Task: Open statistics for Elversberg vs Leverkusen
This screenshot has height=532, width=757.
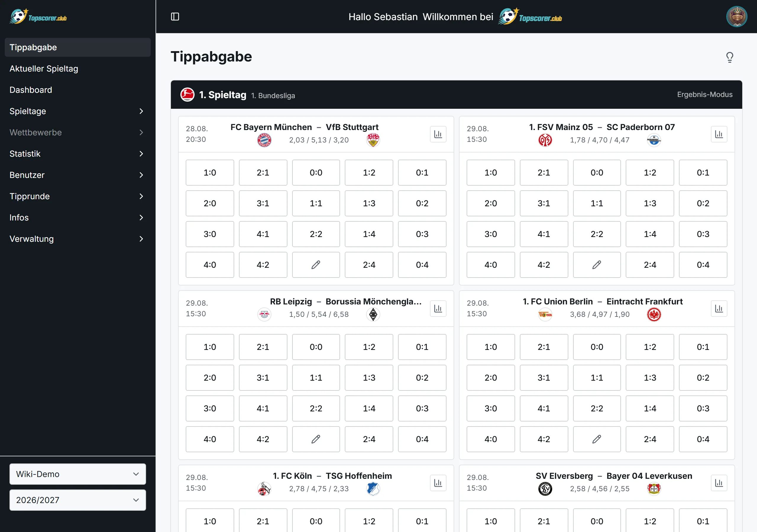Action: tap(719, 483)
